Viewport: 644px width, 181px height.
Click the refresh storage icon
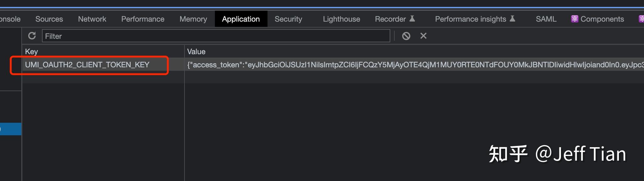(32, 36)
